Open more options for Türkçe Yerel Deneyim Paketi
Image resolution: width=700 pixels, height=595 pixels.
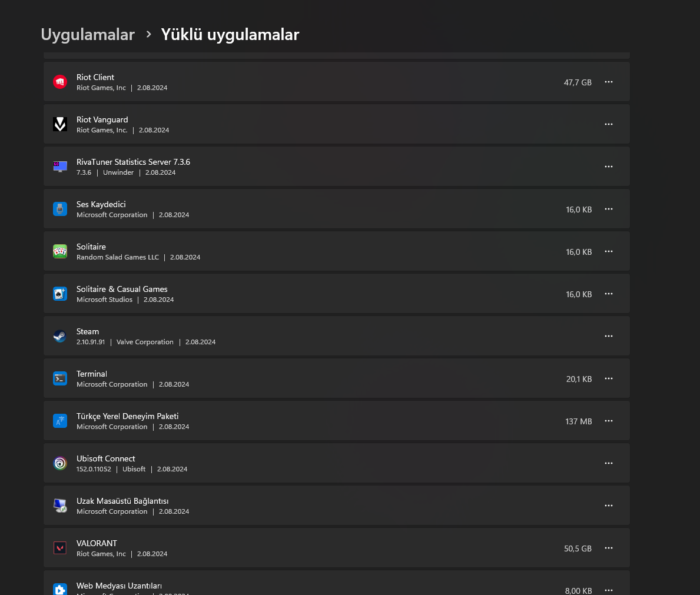click(x=609, y=421)
